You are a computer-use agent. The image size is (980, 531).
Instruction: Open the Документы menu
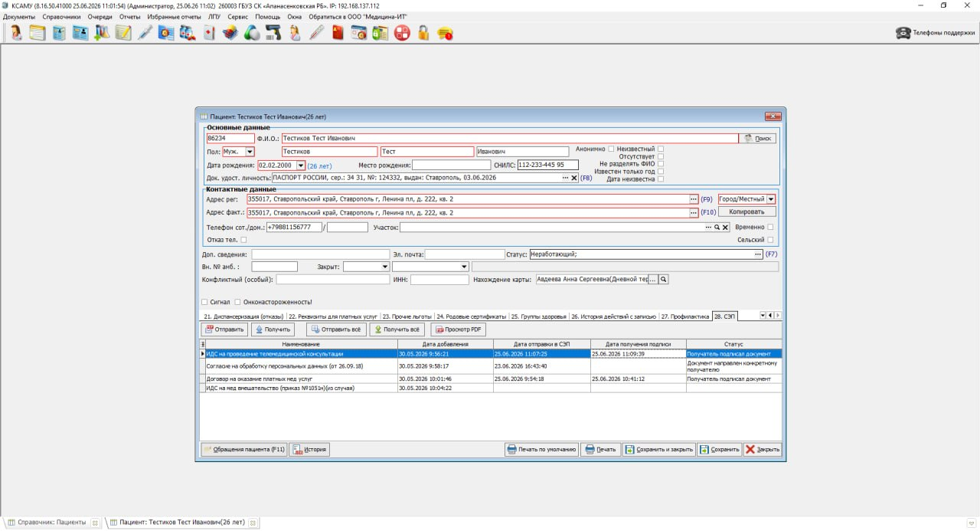click(x=19, y=17)
